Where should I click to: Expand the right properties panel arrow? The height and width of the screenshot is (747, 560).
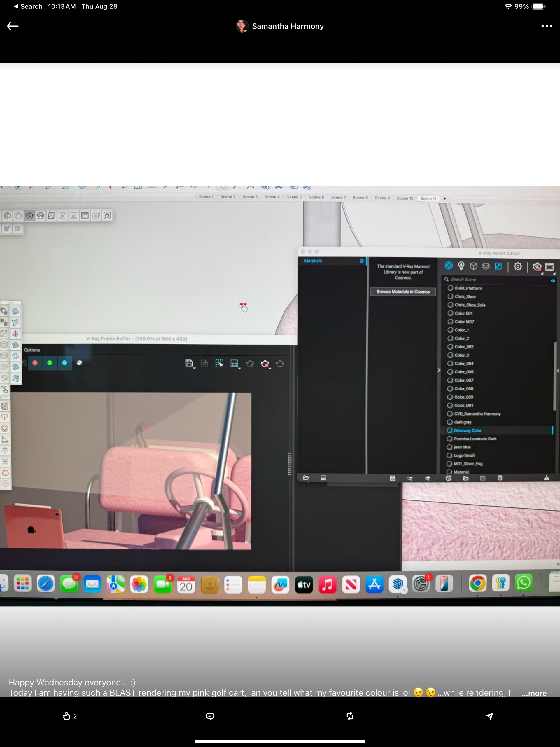click(558, 371)
